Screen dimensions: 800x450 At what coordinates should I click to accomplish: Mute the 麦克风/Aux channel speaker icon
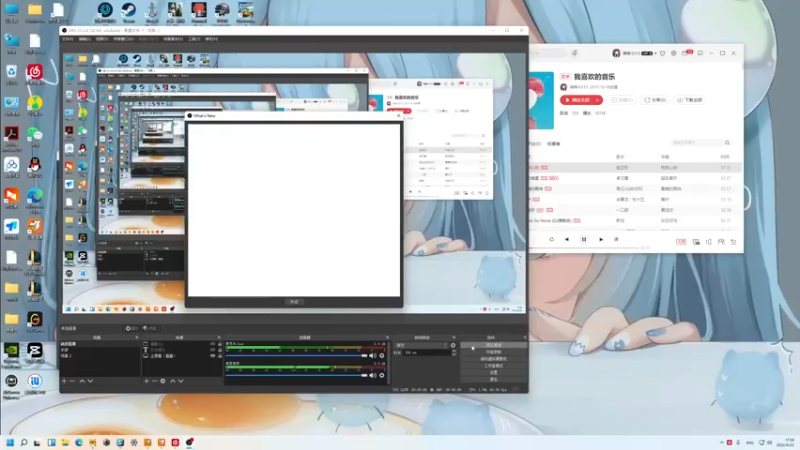click(x=373, y=356)
